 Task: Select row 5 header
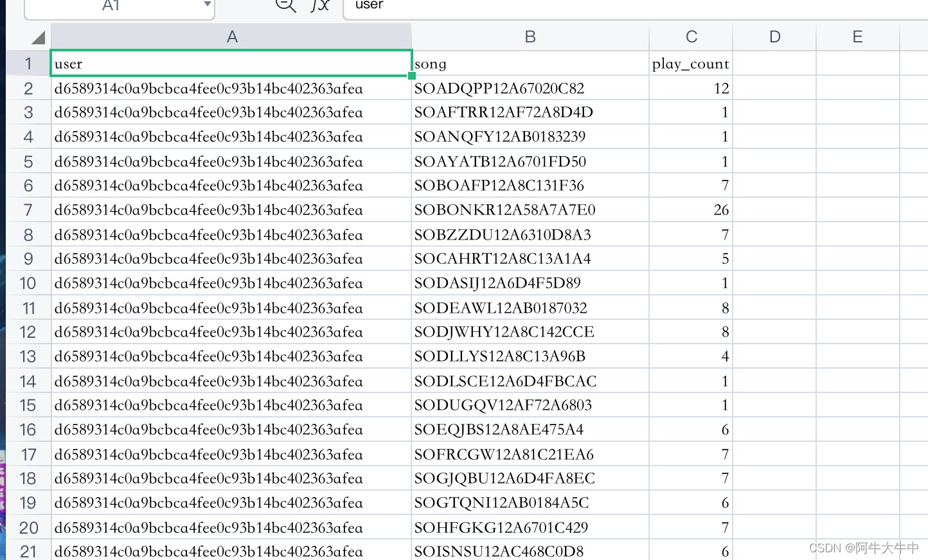[28, 161]
